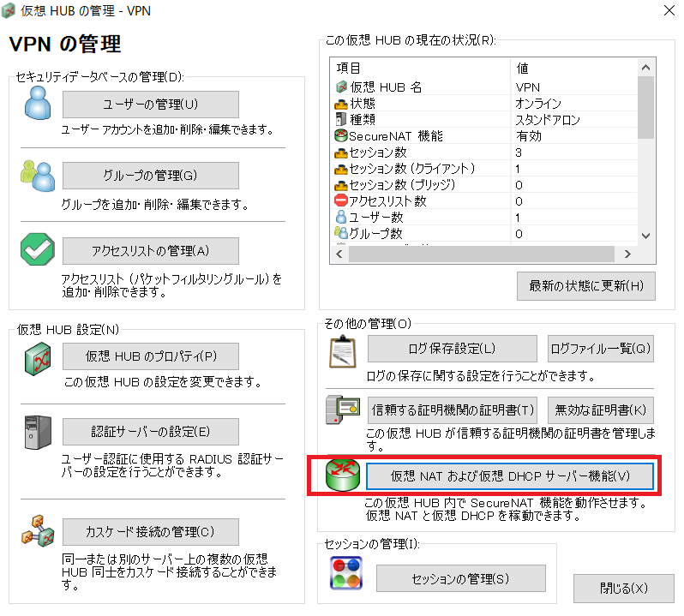Click the SecureNAT 機能 row icon
Image resolution: width=684 pixels, height=616 pixels.
click(341, 135)
